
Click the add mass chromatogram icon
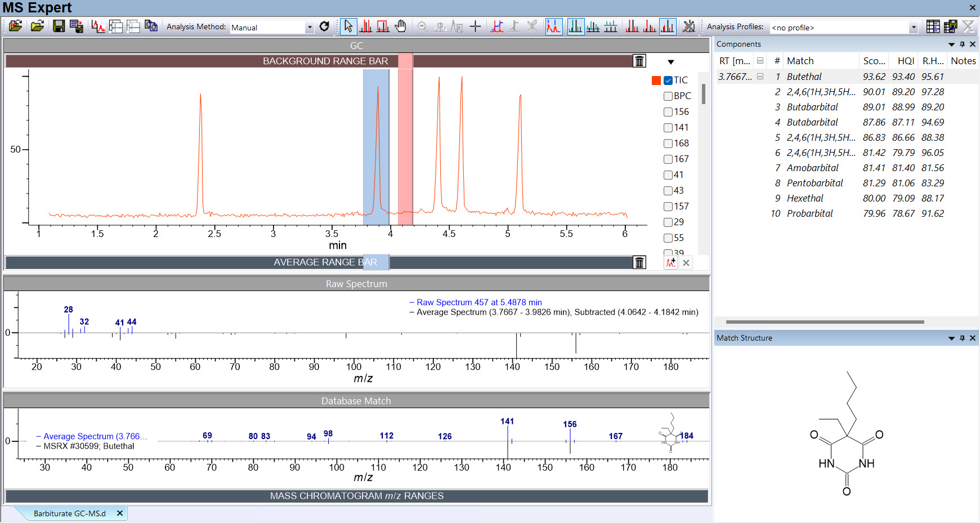tap(670, 262)
